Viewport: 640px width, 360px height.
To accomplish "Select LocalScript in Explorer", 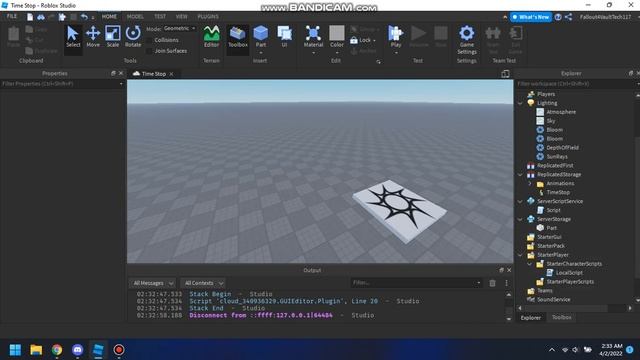I will point(569,273).
